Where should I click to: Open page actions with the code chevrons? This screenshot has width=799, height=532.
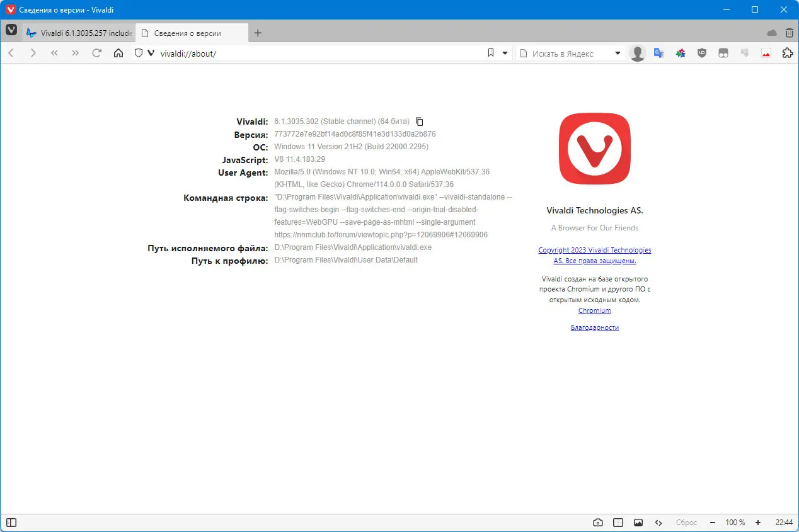[x=658, y=523]
